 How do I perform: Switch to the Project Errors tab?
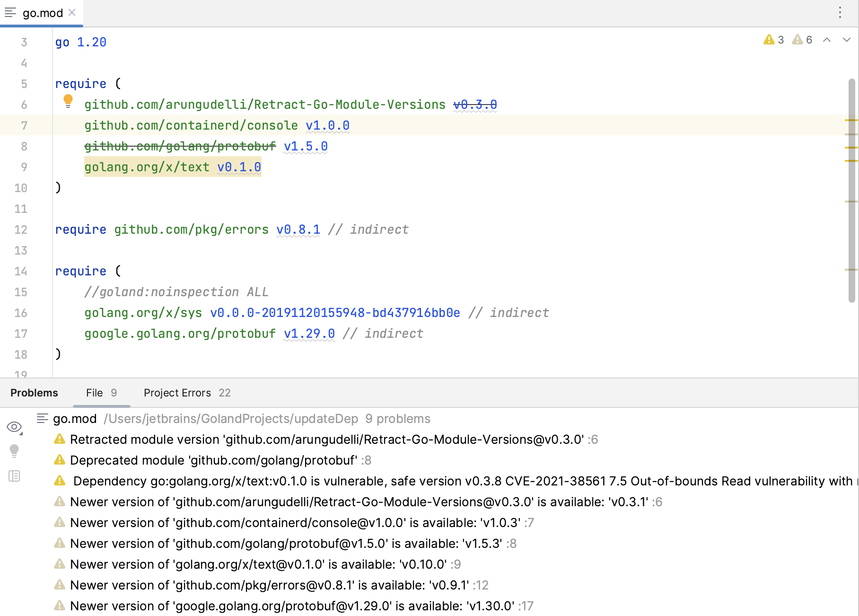click(187, 393)
